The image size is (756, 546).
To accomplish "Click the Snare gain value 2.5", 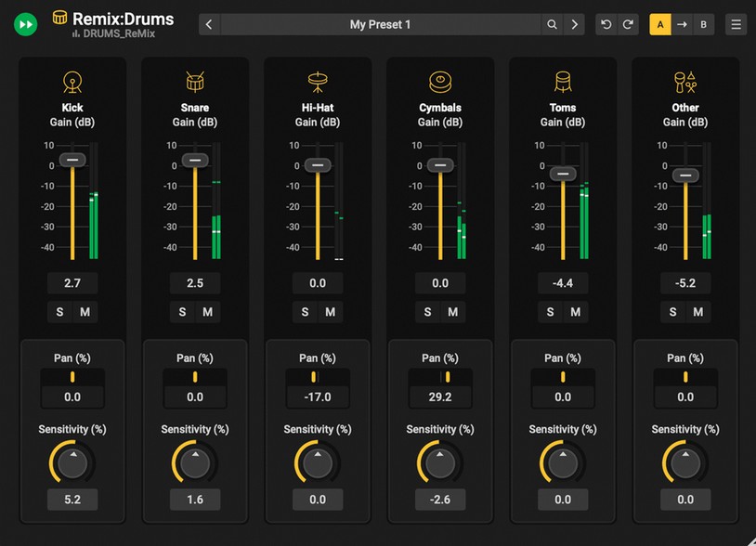I will [195, 283].
